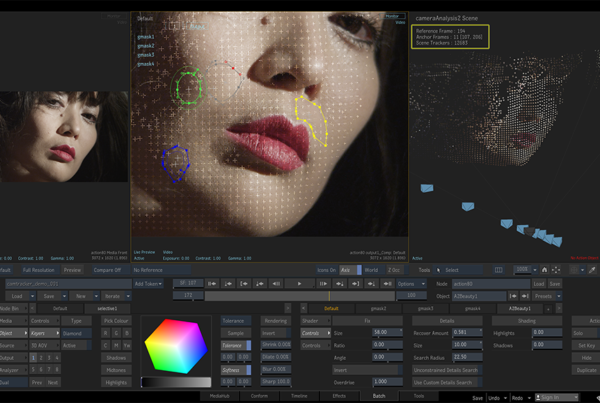Toggle the Icons On button
The image size is (600, 403).
325,270
